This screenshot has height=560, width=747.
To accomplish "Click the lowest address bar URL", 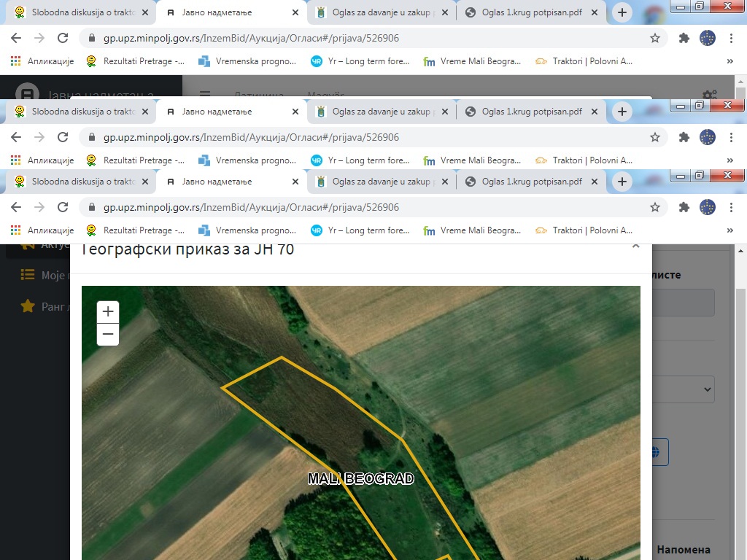I will (x=251, y=207).
